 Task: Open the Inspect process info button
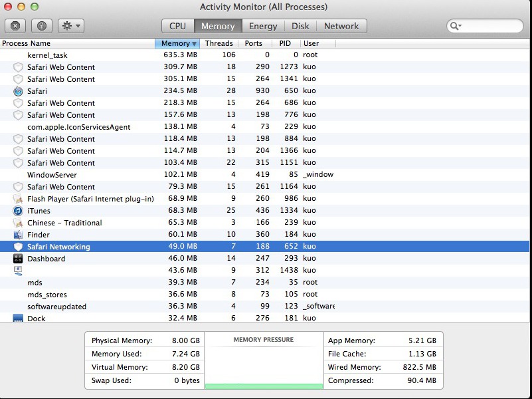tap(42, 26)
